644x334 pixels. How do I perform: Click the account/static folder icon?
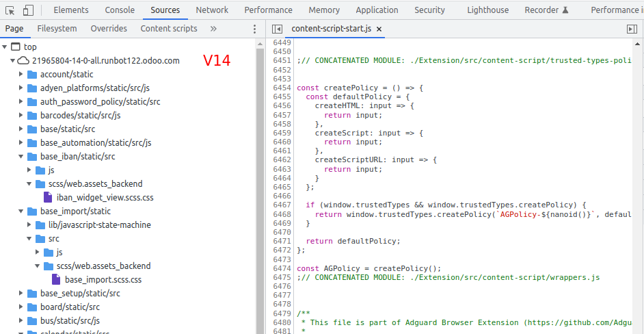[x=31, y=74]
